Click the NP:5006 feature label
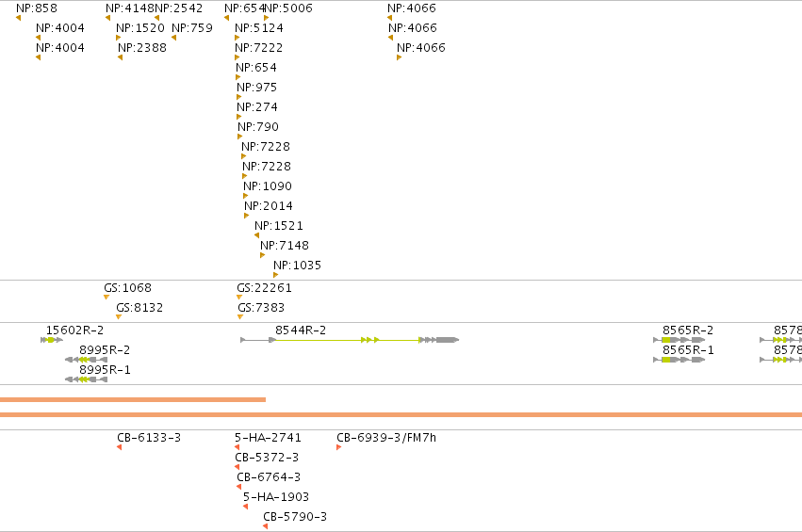Viewport: 802px width, 532px height. (288, 8)
